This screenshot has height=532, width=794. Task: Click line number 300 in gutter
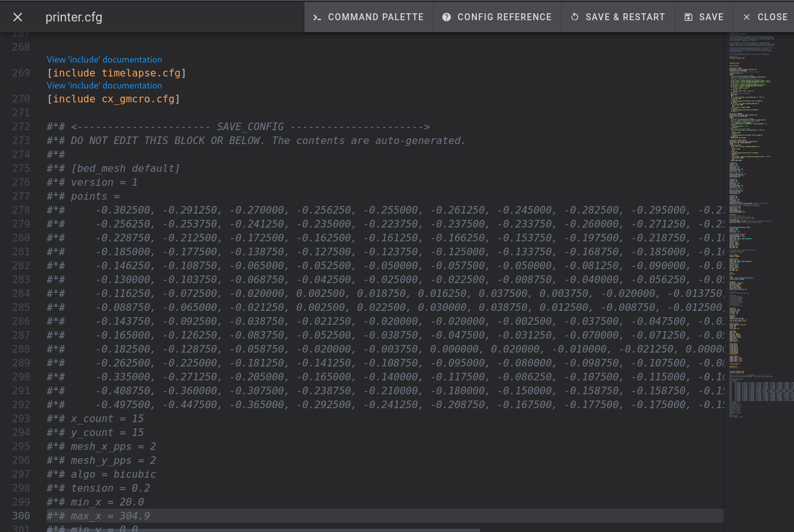tap(21, 516)
